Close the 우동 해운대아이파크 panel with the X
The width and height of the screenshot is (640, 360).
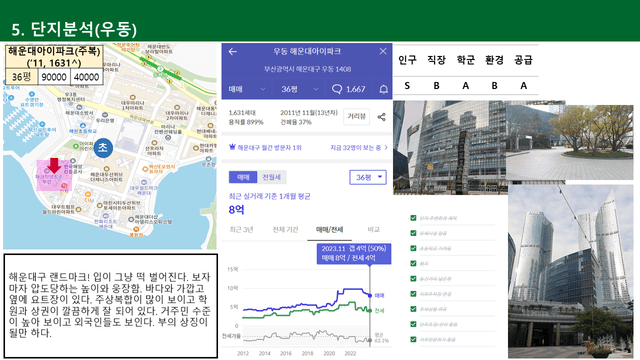pyautogui.click(x=382, y=51)
